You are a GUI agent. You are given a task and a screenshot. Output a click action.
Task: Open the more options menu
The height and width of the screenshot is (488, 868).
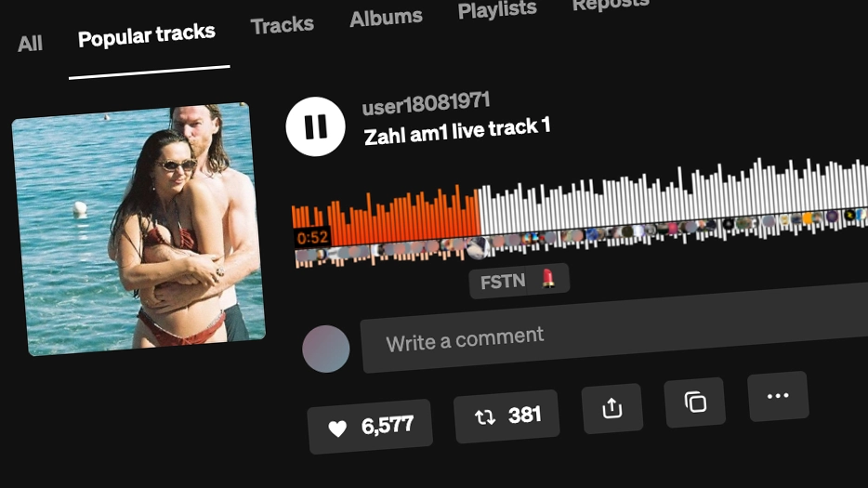pyautogui.click(x=778, y=396)
